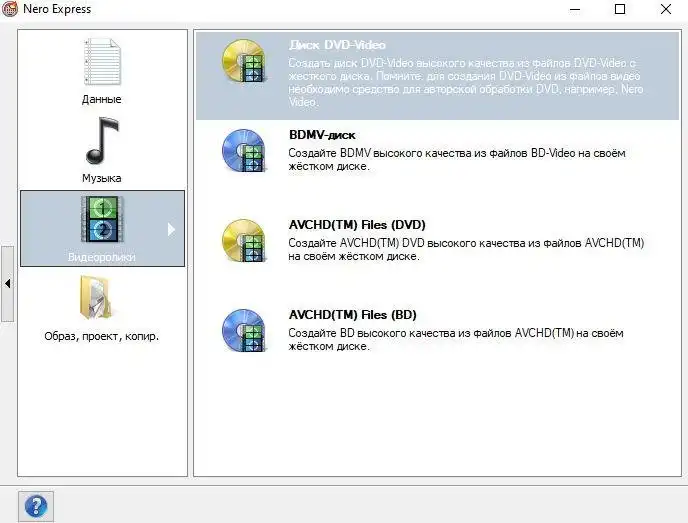Select the Музыка note icon

tap(102, 140)
